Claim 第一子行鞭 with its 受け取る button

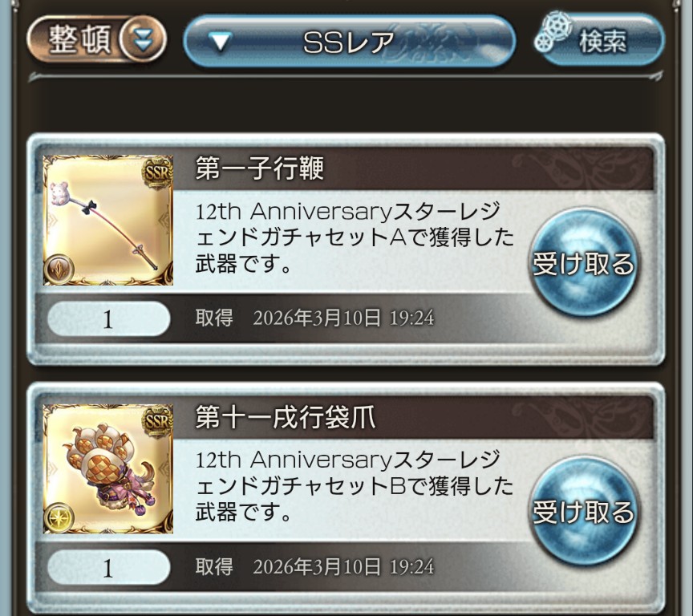coord(583,263)
